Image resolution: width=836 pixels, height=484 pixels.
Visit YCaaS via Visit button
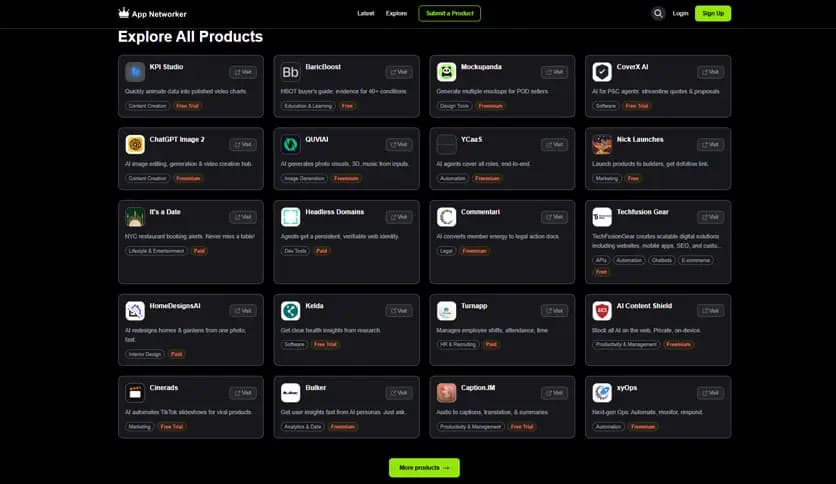point(554,144)
